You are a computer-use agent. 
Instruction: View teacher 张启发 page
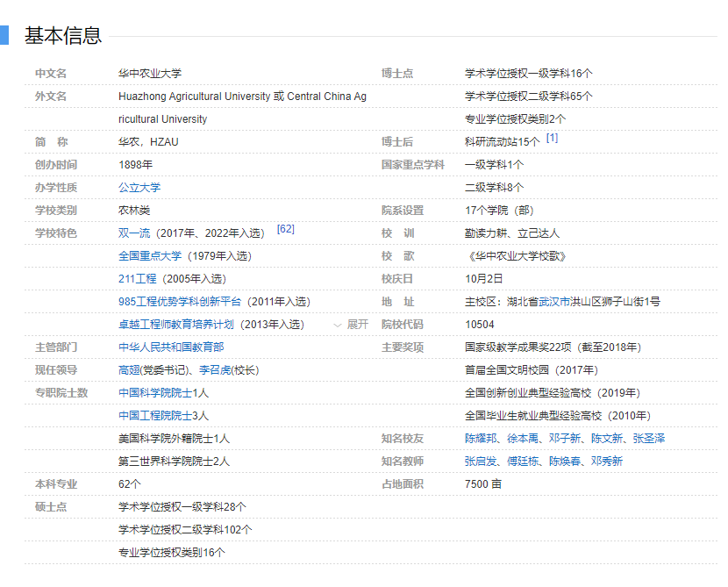480,462
